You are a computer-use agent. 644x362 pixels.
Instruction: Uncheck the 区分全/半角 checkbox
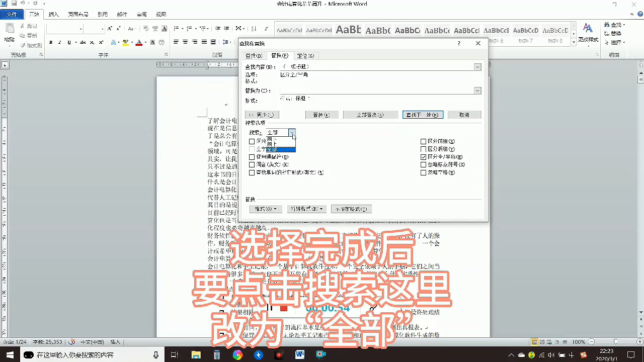[x=424, y=157]
